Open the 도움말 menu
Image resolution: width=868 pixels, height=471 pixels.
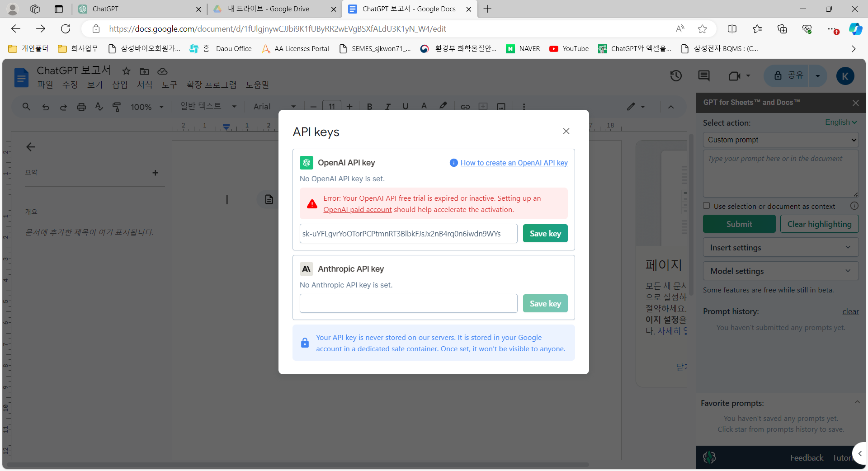point(257,85)
